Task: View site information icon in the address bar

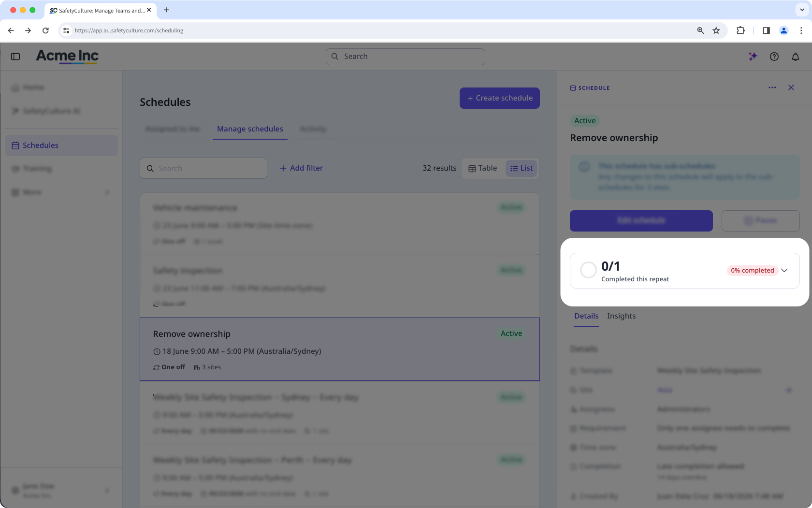Action: click(x=66, y=30)
